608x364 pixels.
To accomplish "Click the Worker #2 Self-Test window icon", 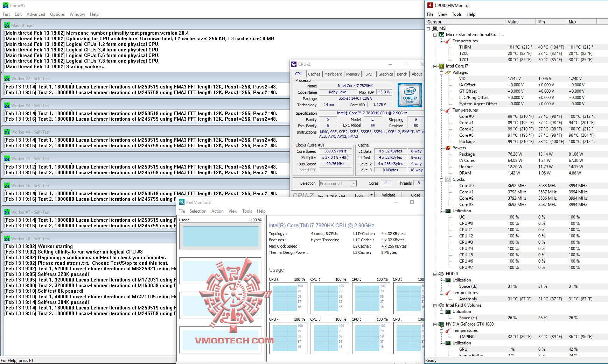I will pos(7,78).
